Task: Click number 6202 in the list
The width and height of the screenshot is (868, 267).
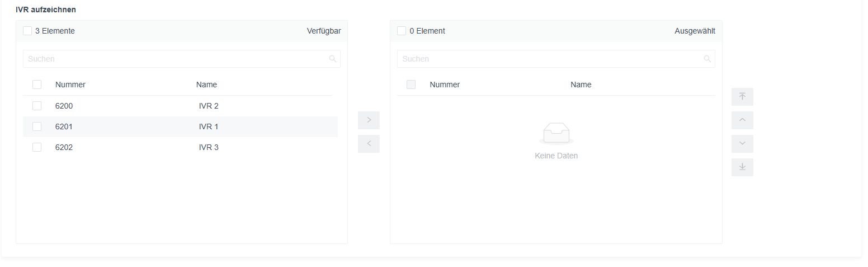Action: 64,147
